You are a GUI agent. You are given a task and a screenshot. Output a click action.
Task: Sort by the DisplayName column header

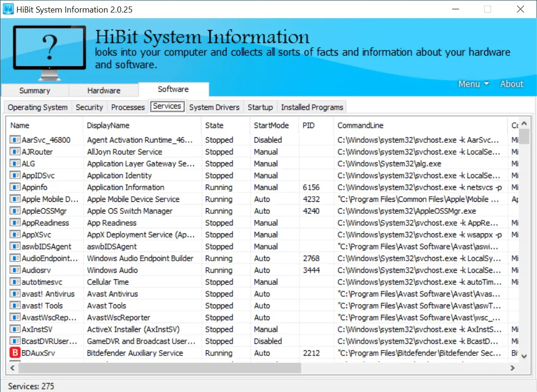click(x=142, y=125)
